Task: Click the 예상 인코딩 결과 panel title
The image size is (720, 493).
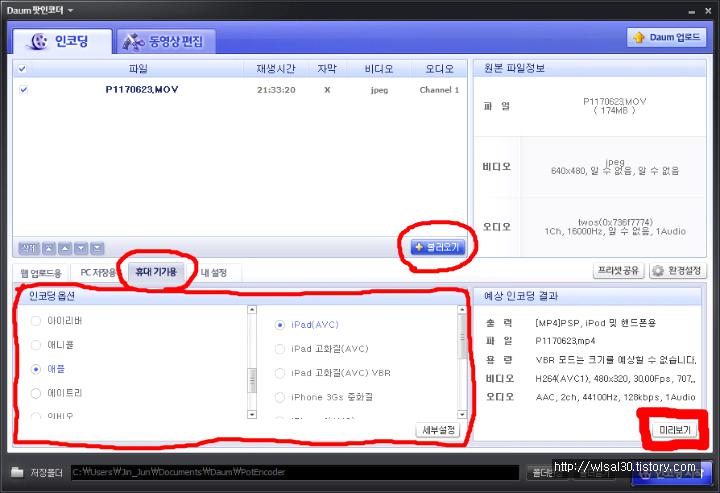Action: tap(521, 296)
